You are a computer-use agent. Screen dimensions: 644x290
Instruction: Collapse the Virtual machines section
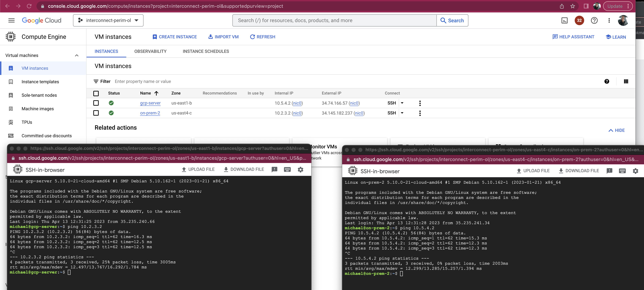pos(77,55)
